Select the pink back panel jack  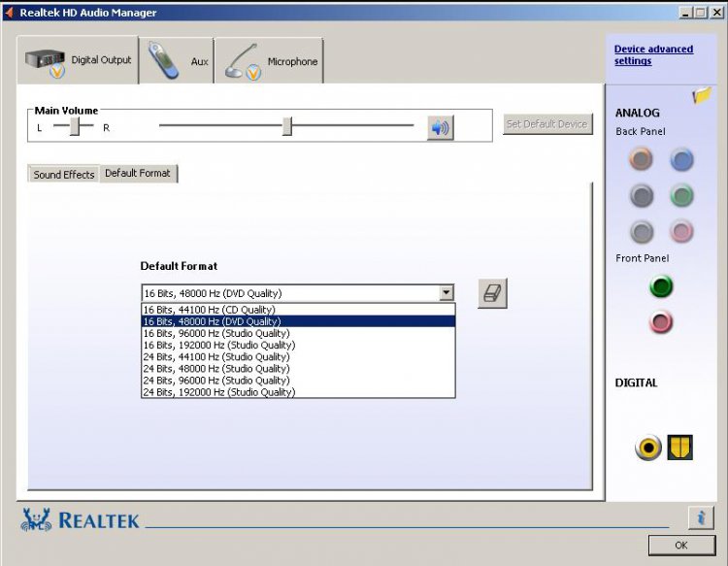pos(681,231)
